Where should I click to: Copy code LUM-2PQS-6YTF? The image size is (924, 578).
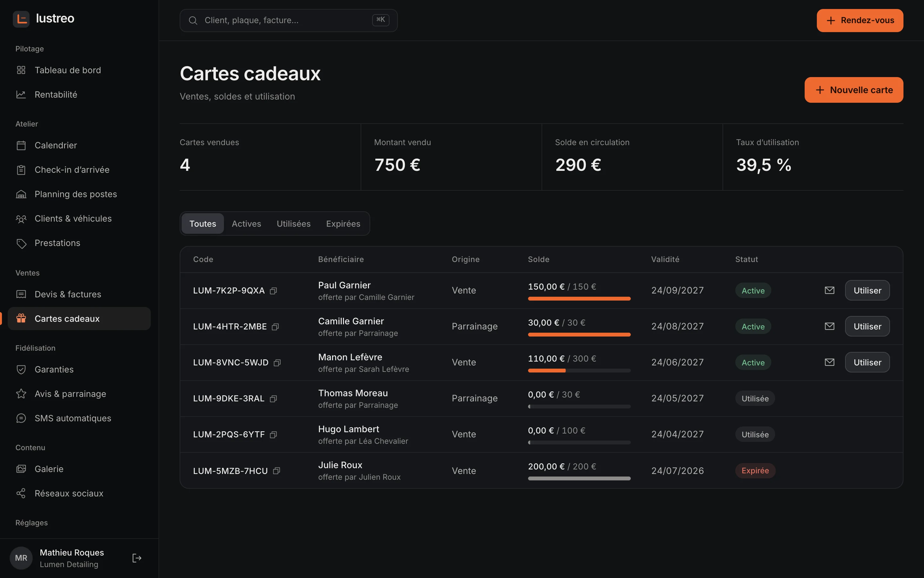pos(273,435)
